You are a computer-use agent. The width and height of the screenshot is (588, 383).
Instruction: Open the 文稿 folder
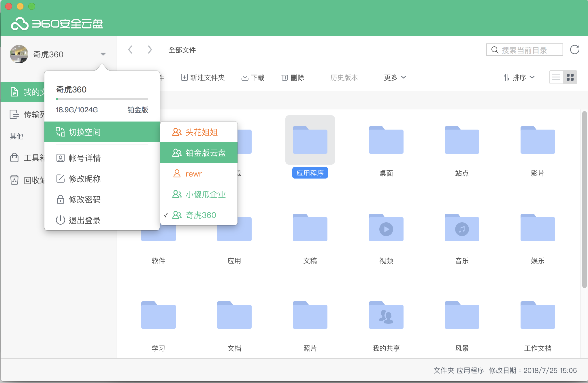310,227
